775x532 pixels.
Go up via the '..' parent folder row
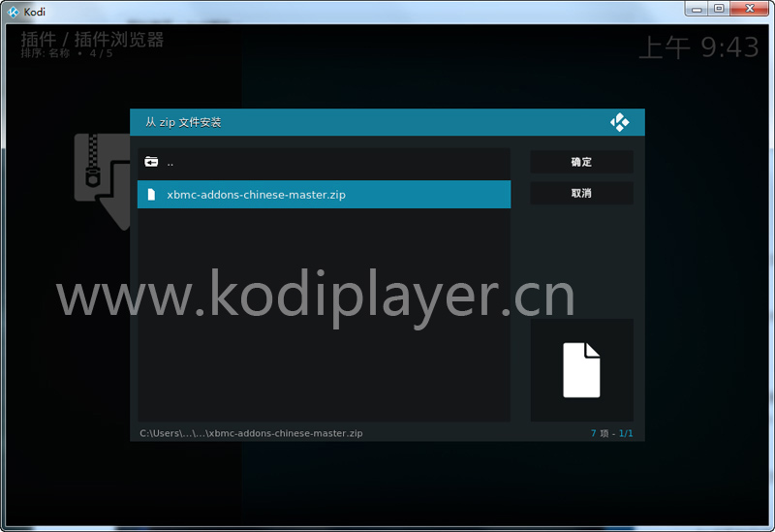click(x=324, y=162)
